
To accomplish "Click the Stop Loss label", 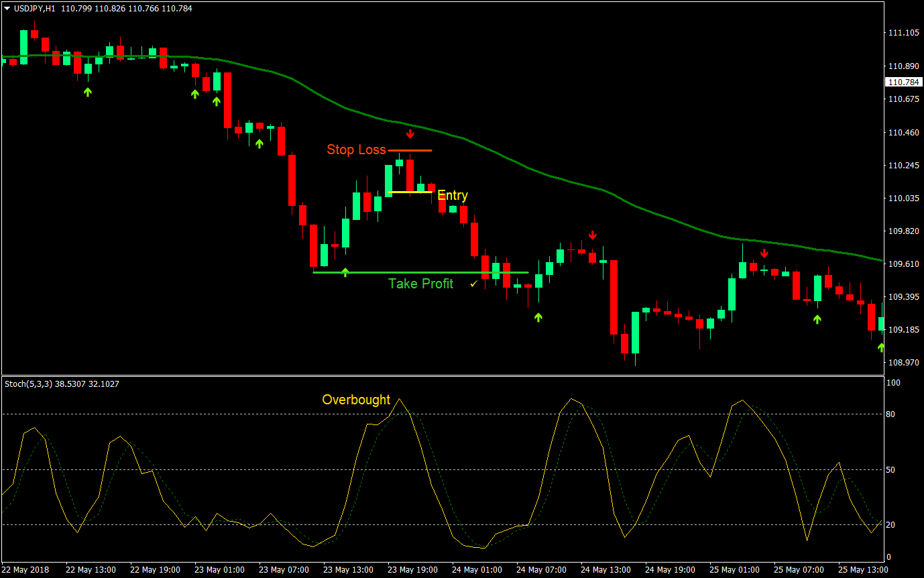I will coord(356,150).
